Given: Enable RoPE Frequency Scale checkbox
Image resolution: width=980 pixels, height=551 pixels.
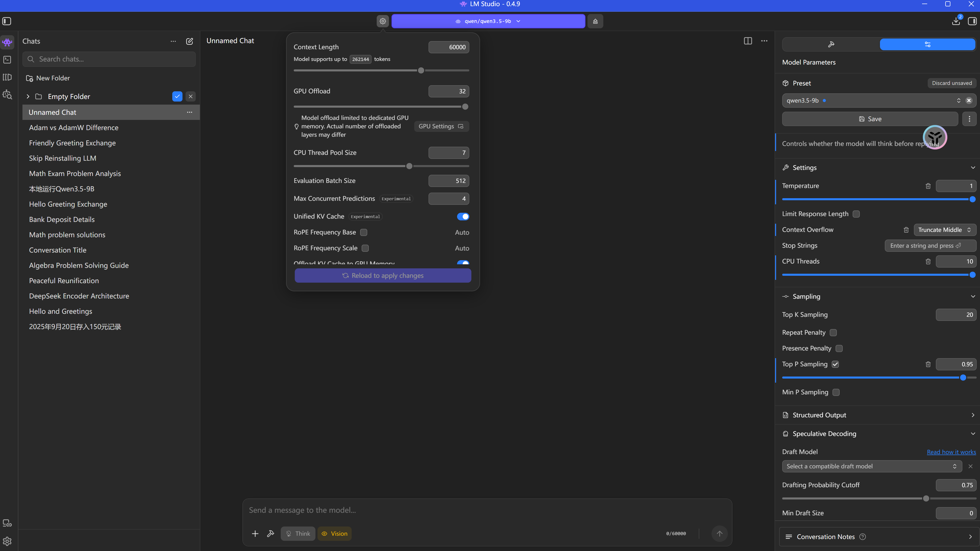Looking at the screenshot, I should coord(365,248).
